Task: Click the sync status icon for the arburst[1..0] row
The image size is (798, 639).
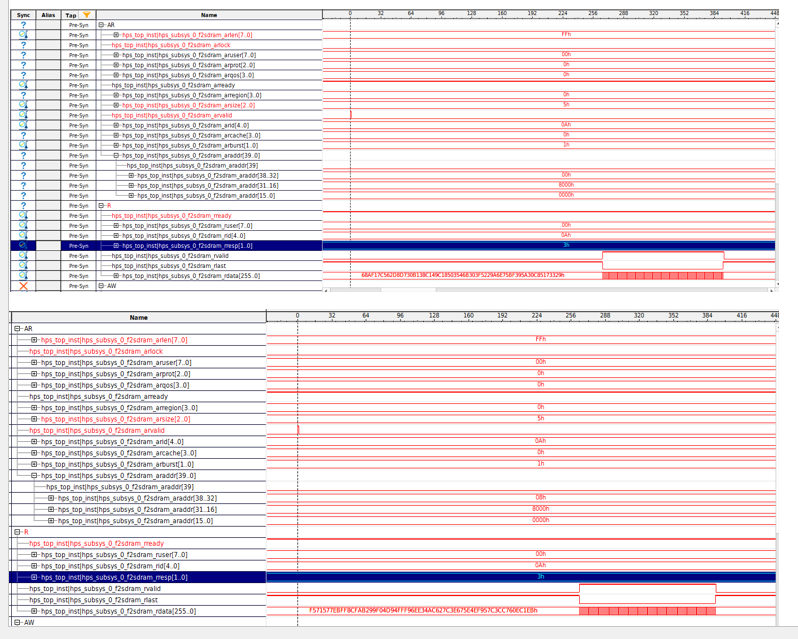Action: tap(23, 146)
